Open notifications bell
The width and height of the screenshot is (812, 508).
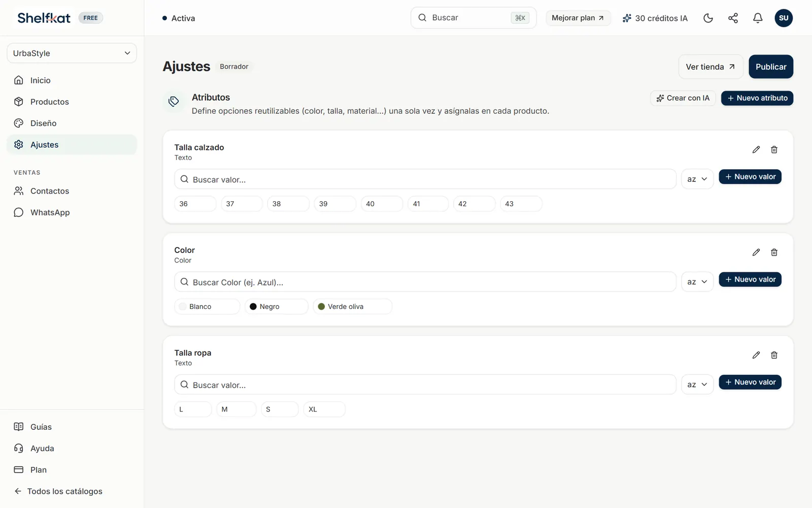(758, 18)
